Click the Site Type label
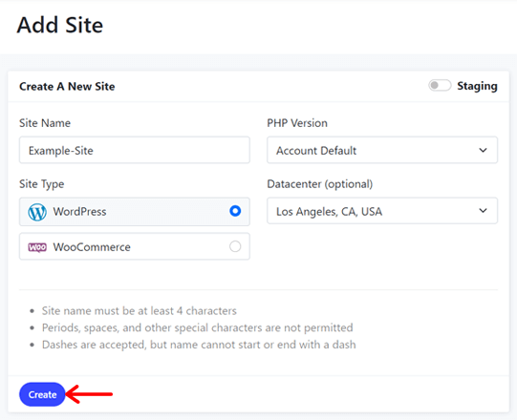This screenshot has width=517, height=420. [41, 184]
